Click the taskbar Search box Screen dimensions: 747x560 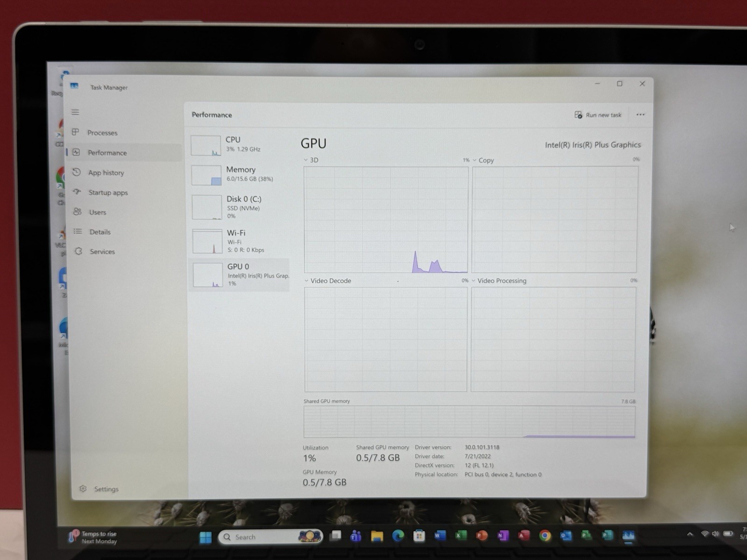[x=270, y=537]
